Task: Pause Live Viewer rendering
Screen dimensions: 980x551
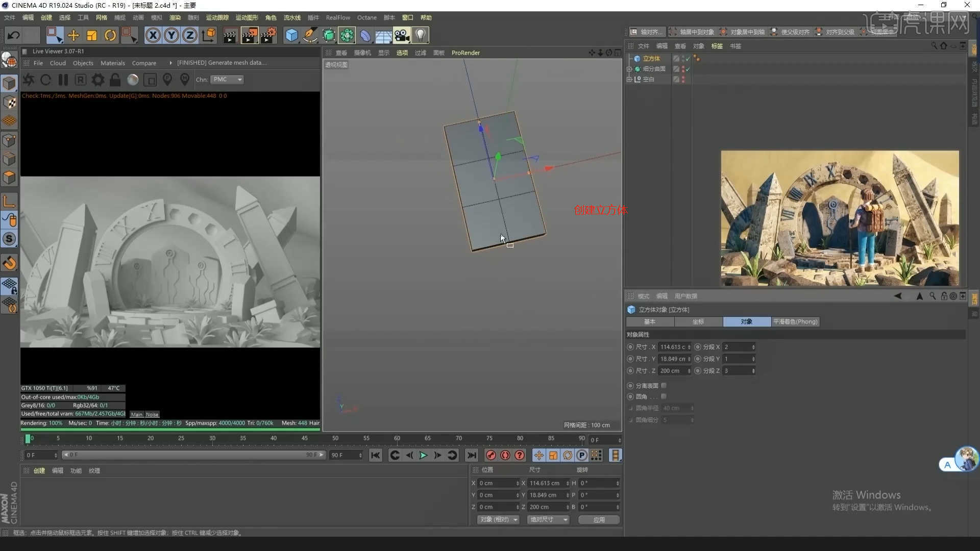Action: (x=63, y=80)
